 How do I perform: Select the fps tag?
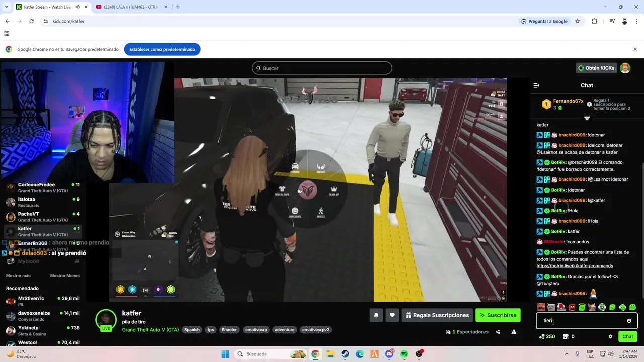click(x=211, y=330)
